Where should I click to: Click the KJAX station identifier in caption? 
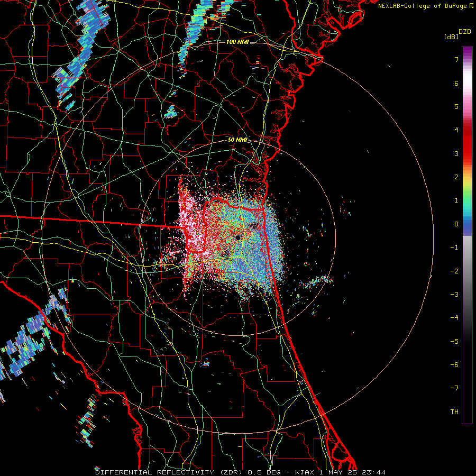[305, 472]
